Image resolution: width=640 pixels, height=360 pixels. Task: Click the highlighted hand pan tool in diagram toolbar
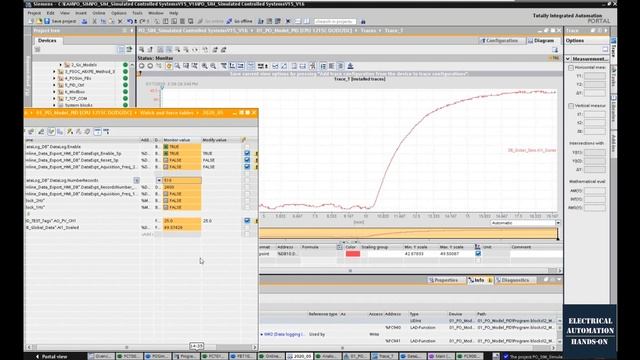tap(169, 66)
